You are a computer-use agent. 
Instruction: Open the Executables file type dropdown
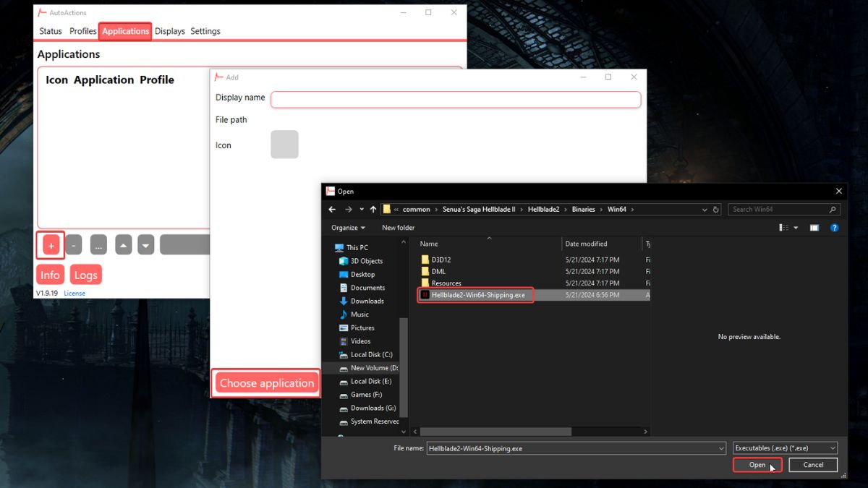[785, 448]
